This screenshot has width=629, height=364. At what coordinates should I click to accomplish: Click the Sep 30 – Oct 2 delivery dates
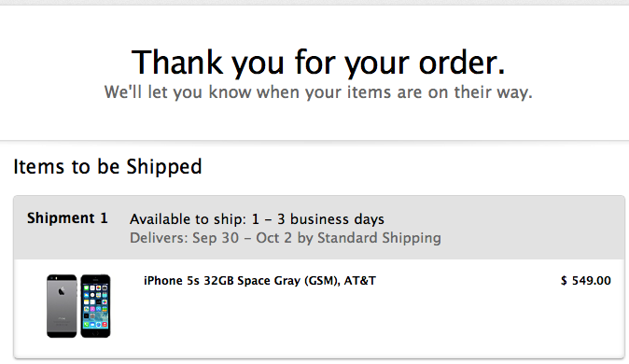[x=243, y=238]
